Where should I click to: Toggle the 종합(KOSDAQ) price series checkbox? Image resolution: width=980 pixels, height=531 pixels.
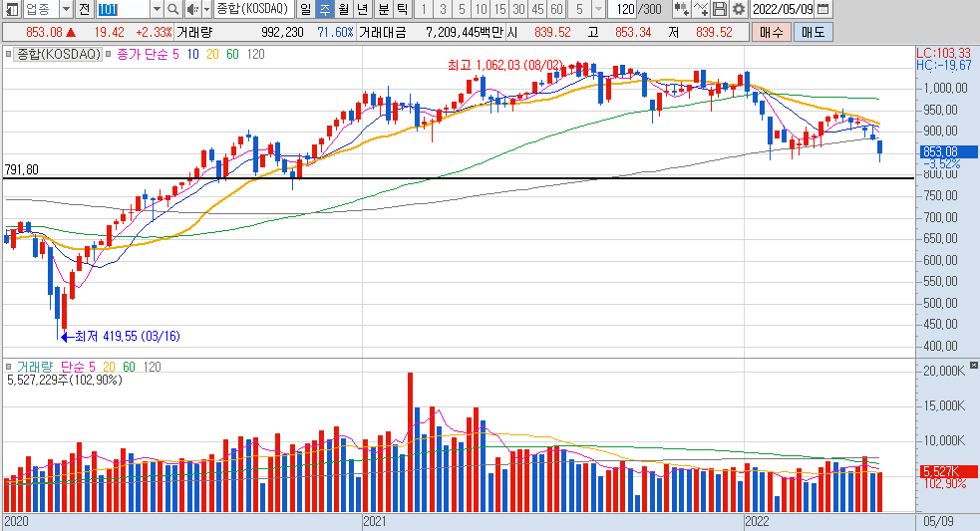pyautogui.click(x=8, y=55)
